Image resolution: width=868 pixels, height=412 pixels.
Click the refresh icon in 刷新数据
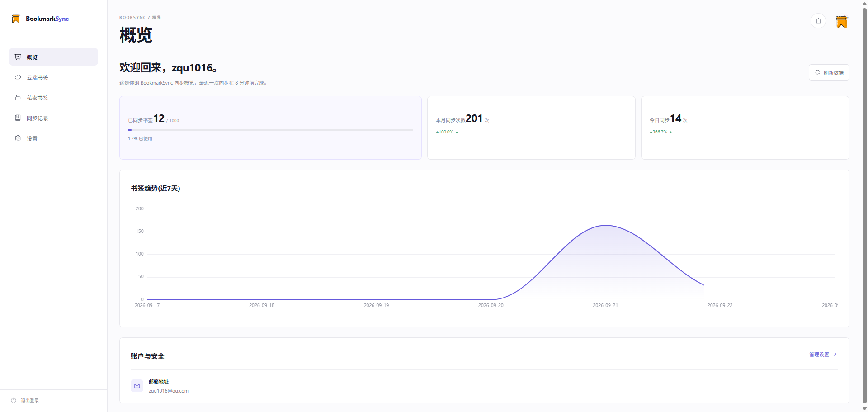coord(817,72)
